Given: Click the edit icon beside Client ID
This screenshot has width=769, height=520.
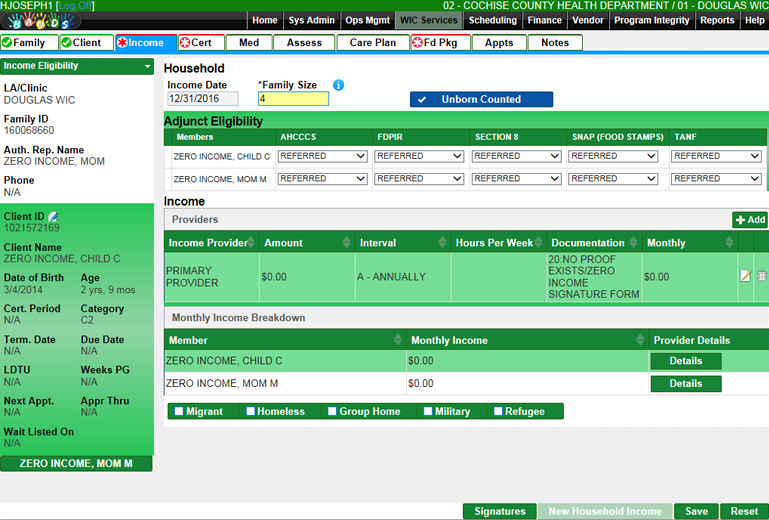Looking at the screenshot, I should [53, 216].
